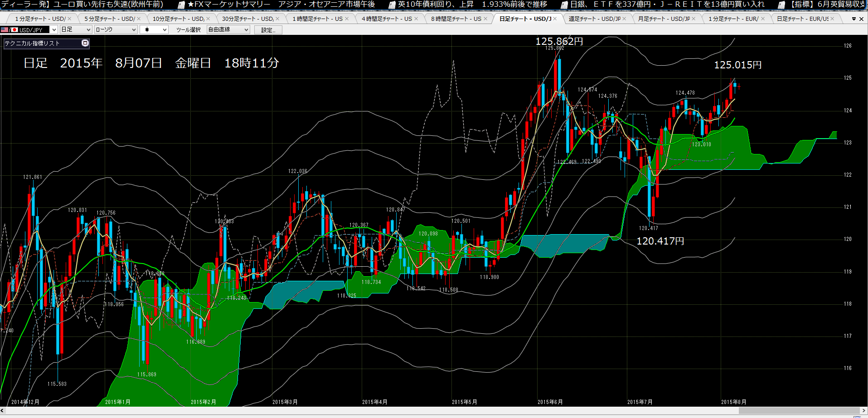The height and width of the screenshot is (418, 868).
Task: Click the horizontal chart scrollbar thumb
Action: (800, 410)
